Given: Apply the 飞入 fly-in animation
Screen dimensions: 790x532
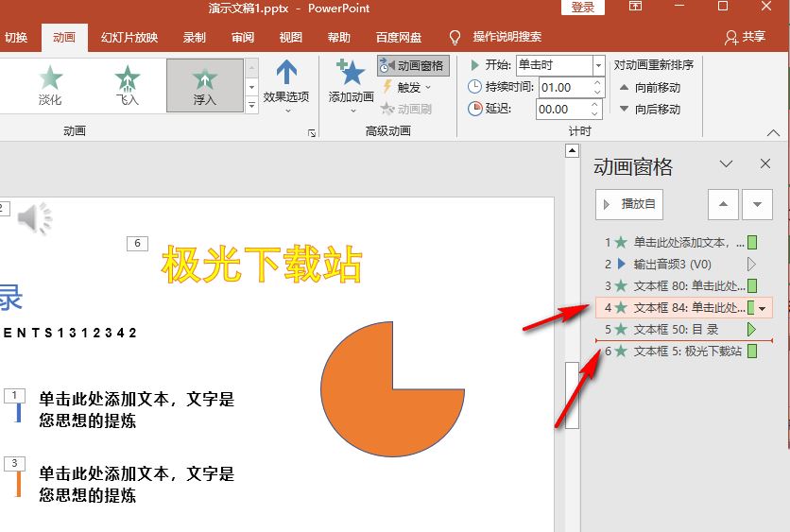Looking at the screenshot, I should coord(127,84).
